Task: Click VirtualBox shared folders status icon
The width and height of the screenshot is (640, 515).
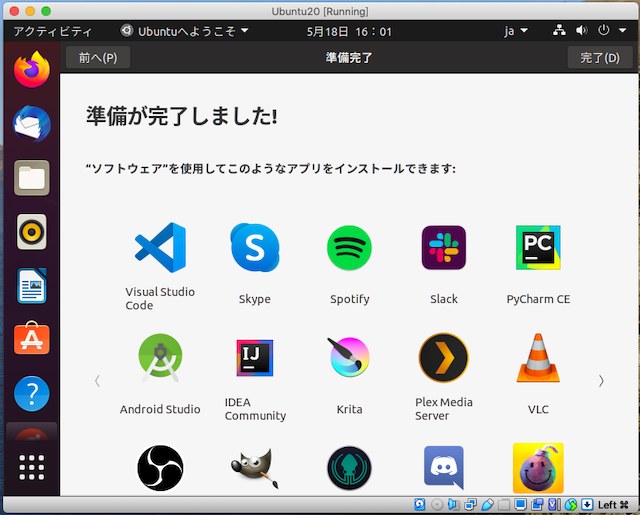Action: (x=504, y=505)
